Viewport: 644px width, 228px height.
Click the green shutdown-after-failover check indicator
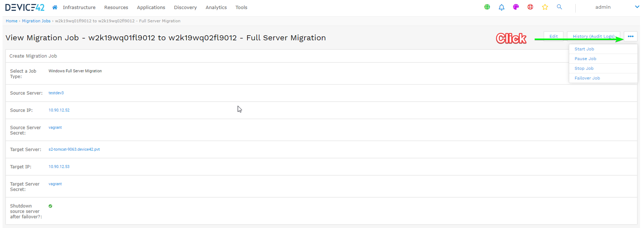click(x=50, y=206)
